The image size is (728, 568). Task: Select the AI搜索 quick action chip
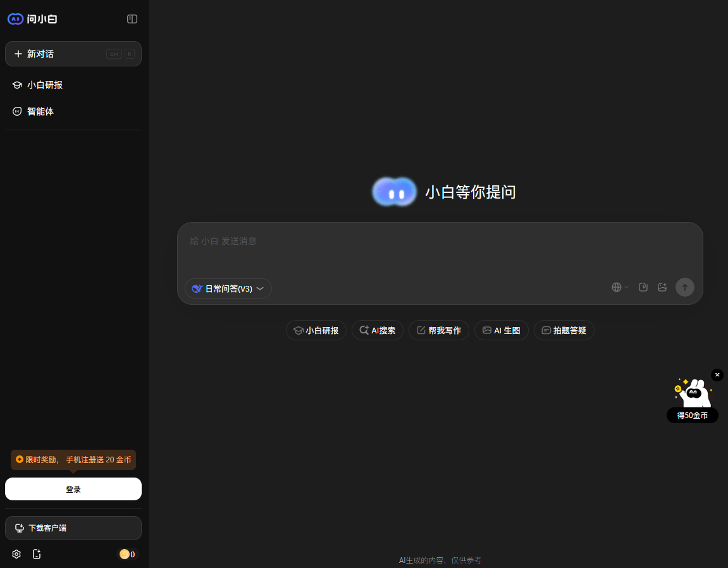378,330
